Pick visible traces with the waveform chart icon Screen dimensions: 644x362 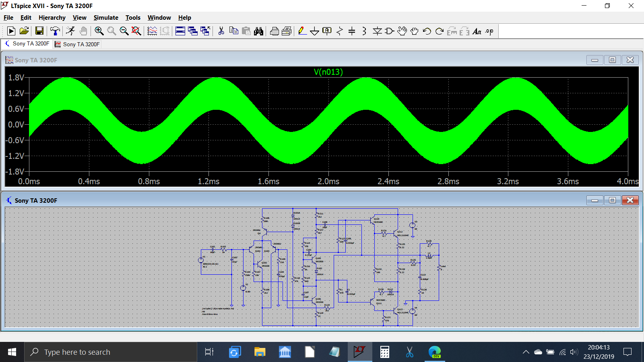point(152,31)
